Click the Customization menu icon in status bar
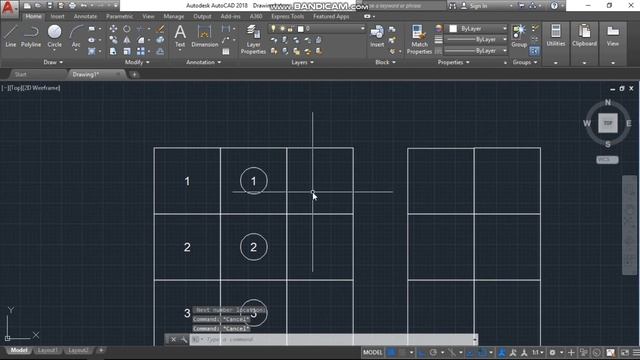 pos(636,352)
